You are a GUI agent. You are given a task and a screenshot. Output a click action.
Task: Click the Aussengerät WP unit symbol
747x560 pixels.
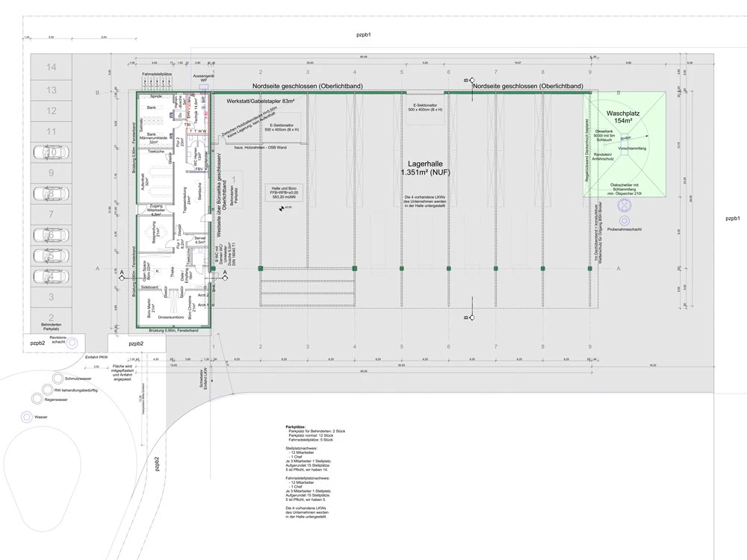click(203, 86)
